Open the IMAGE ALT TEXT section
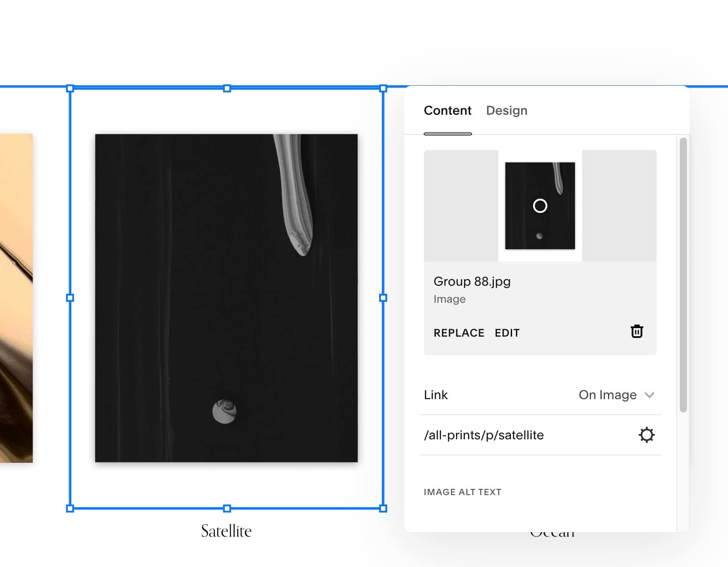Image resolution: width=728 pixels, height=567 pixels. coord(462,492)
